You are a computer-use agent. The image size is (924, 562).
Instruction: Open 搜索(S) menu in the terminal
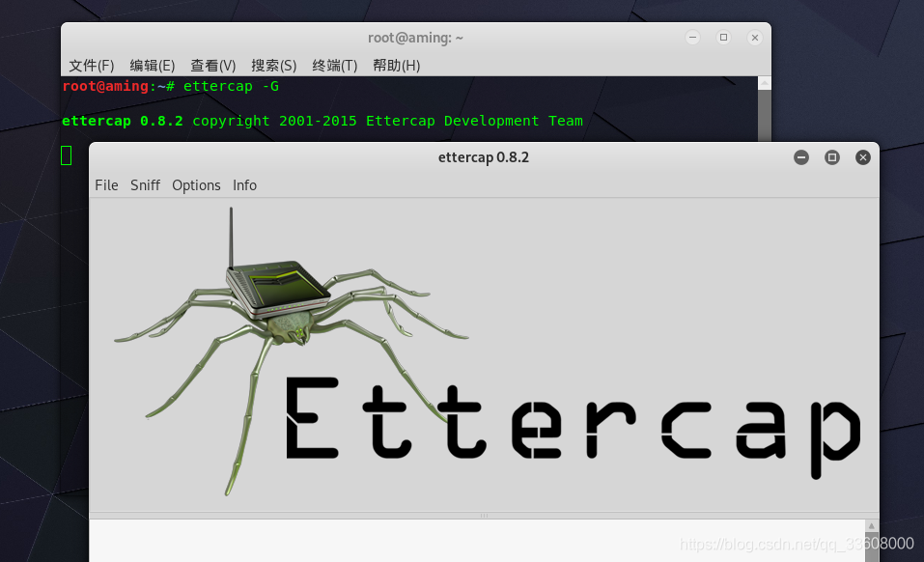[273, 65]
